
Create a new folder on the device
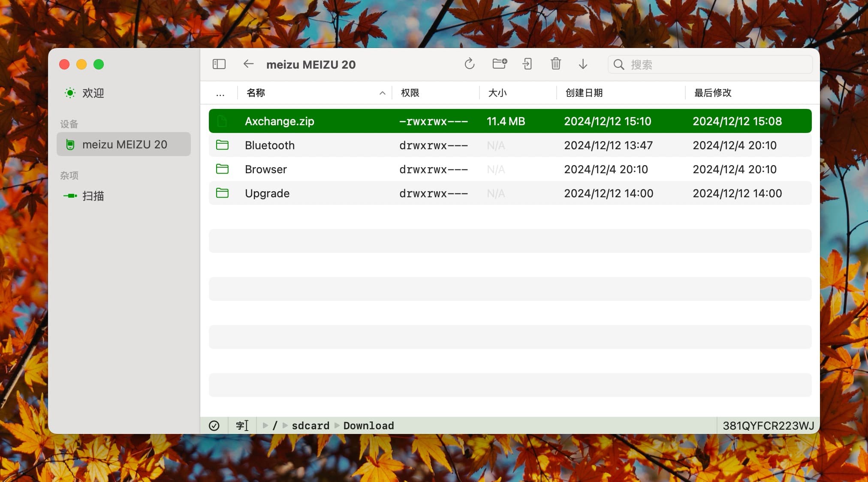[x=499, y=64]
